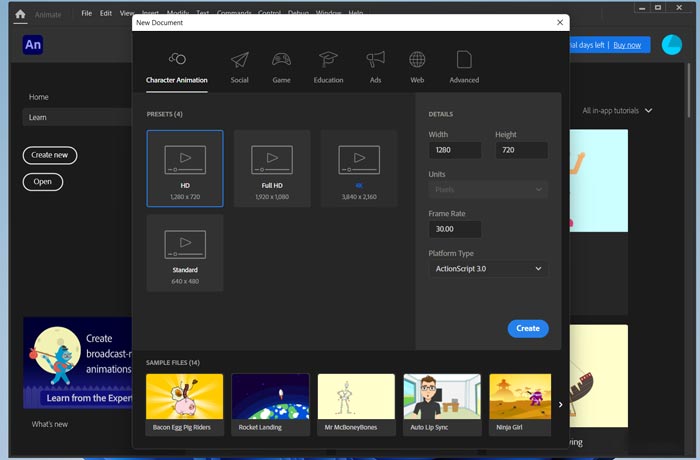The image size is (700, 460).
Task: Choose the Education category tab
Action: tap(328, 68)
